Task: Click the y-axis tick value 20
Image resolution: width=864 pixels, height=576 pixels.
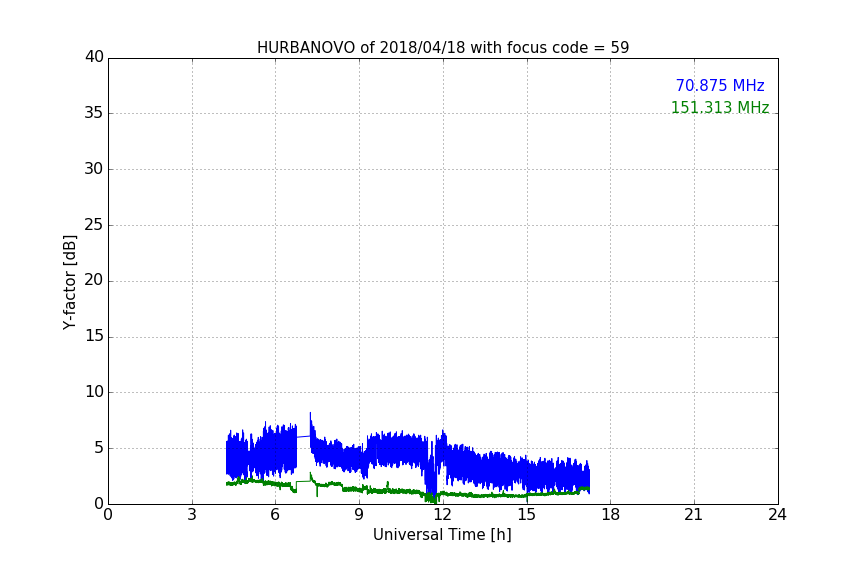Action: tap(94, 280)
